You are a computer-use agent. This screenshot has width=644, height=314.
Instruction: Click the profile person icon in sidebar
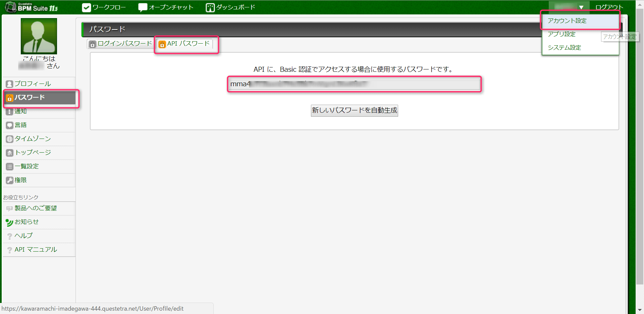tap(9, 84)
